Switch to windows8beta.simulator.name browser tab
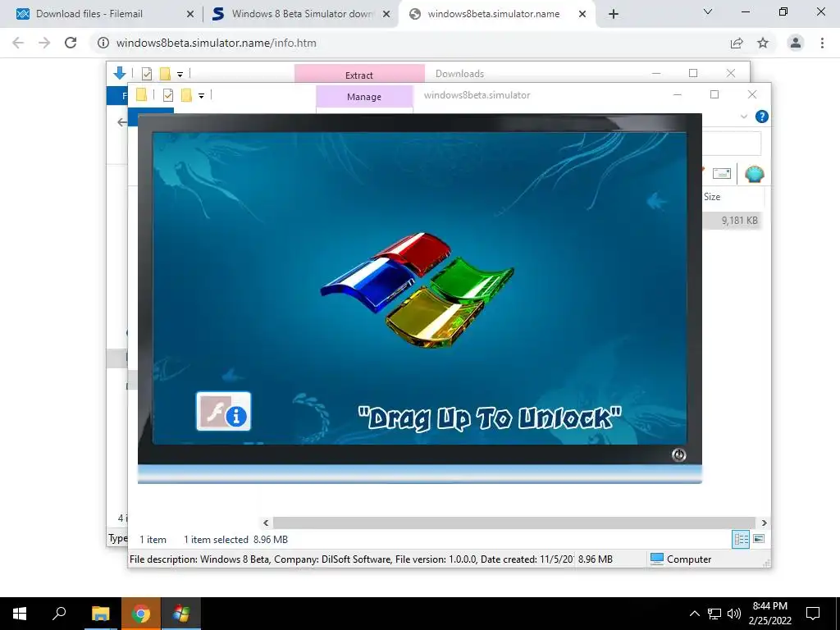Viewport: 840px width, 630px height. point(494,14)
